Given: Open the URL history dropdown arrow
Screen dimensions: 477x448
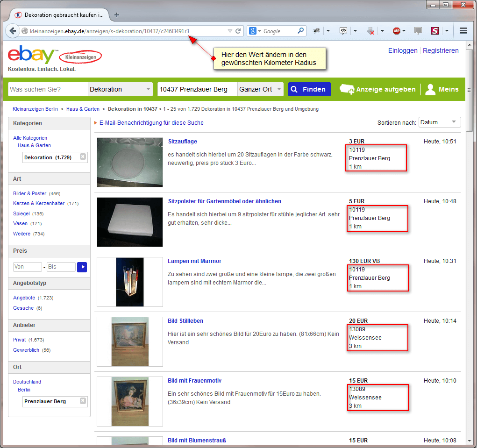Looking at the screenshot, I should pyautogui.click(x=230, y=31).
